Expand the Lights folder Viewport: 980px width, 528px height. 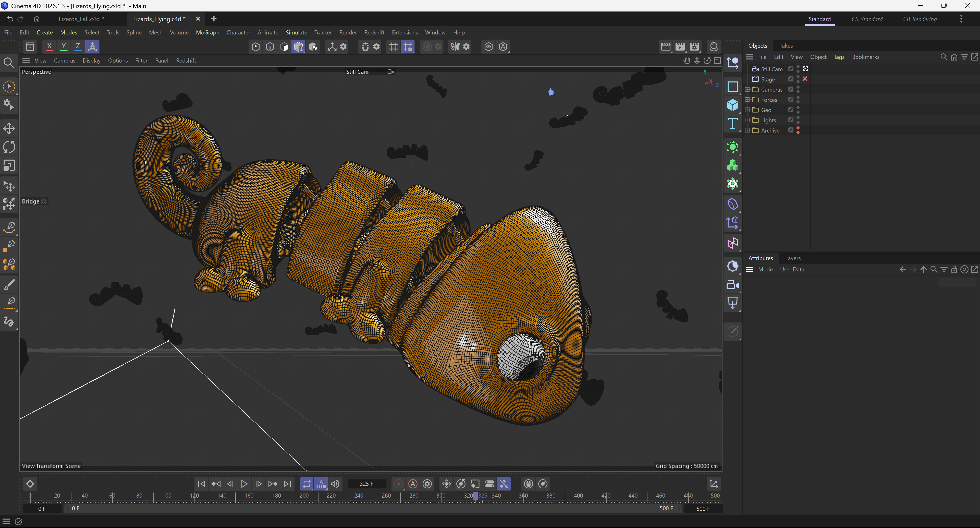pos(747,120)
